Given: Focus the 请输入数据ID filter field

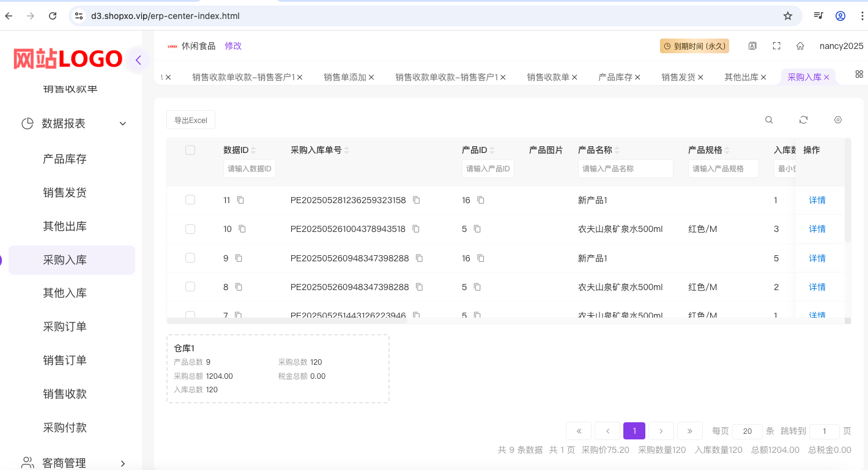Looking at the screenshot, I should pyautogui.click(x=250, y=168).
